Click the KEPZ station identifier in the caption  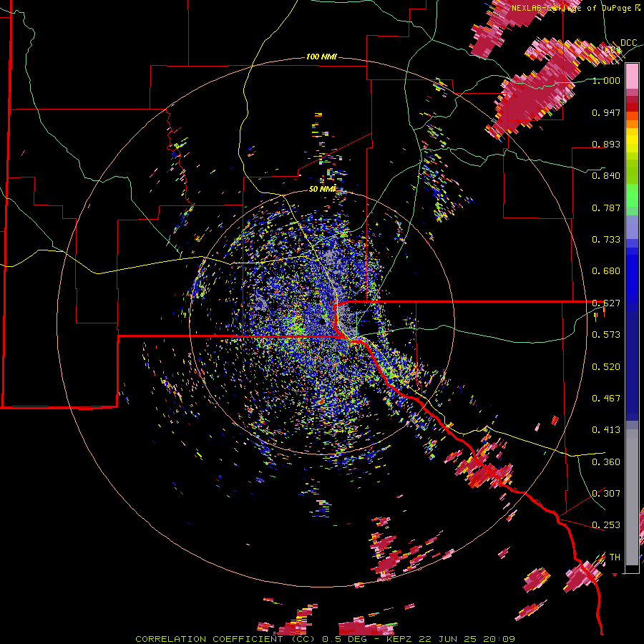click(401, 639)
